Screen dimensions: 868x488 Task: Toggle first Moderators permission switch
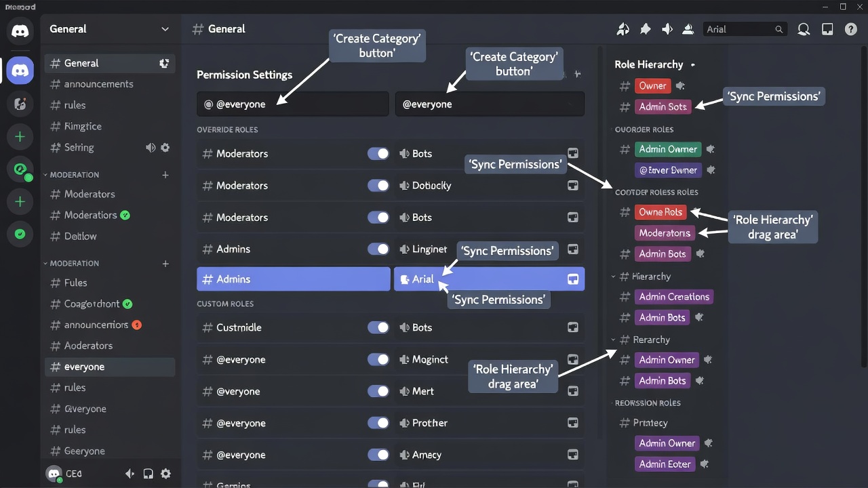pyautogui.click(x=378, y=154)
